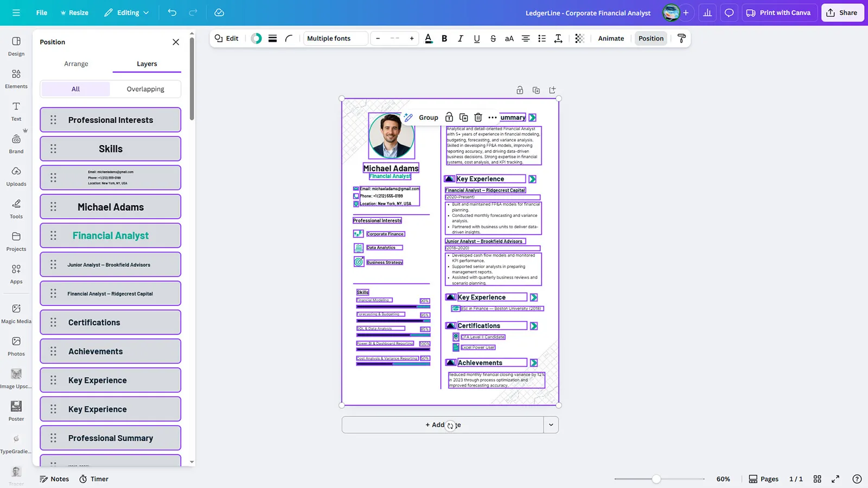Click the Print with Canva button
Viewport: 868px width, 488px height.
(778, 12)
